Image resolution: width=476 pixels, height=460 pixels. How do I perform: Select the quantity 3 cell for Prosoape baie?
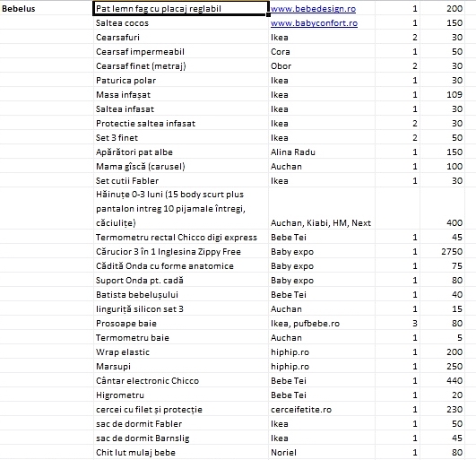[398, 324]
